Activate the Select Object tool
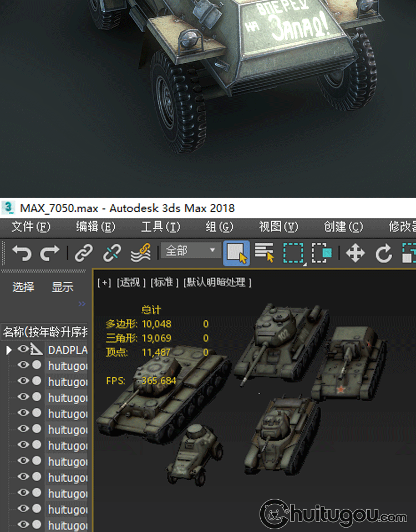This screenshot has width=416, height=532. coord(236,254)
